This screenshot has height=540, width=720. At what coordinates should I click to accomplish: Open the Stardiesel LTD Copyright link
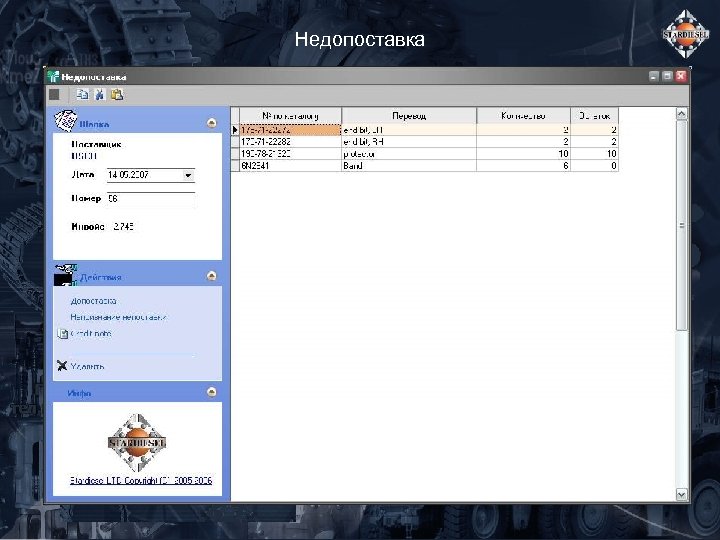pyautogui.click(x=141, y=480)
